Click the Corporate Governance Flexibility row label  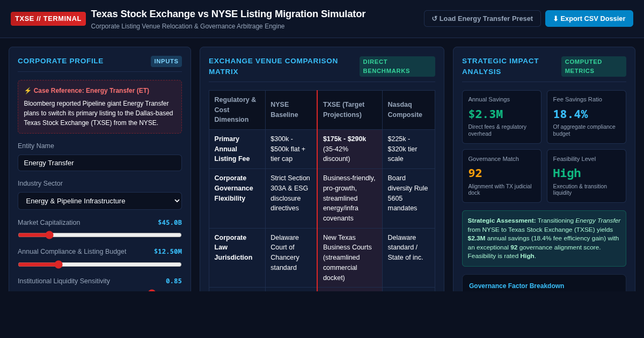[237, 199]
